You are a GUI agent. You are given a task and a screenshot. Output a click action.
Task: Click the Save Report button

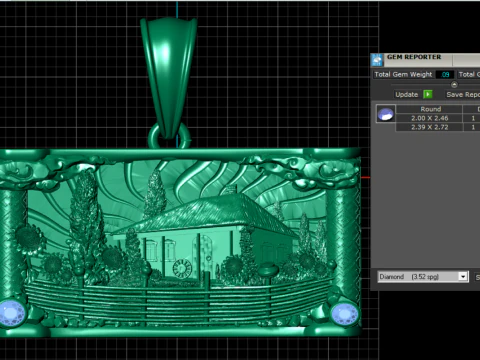pyautogui.click(x=463, y=94)
